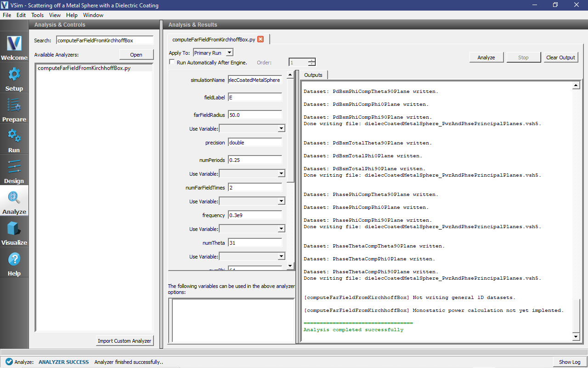Image resolution: width=588 pixels, height=368 pixels.
Task: Click Import Custom Analyzer button
Action: (124, 341)
